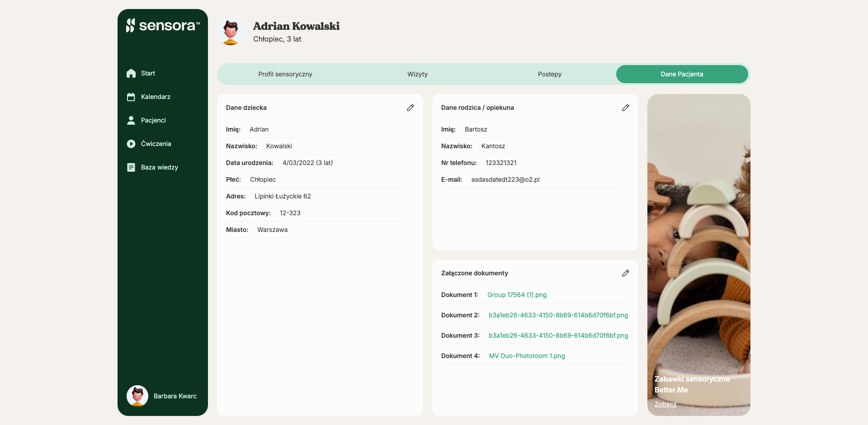Click the parent's surname Kantosz
Screen dimensions: 868x425
[493, 146]
